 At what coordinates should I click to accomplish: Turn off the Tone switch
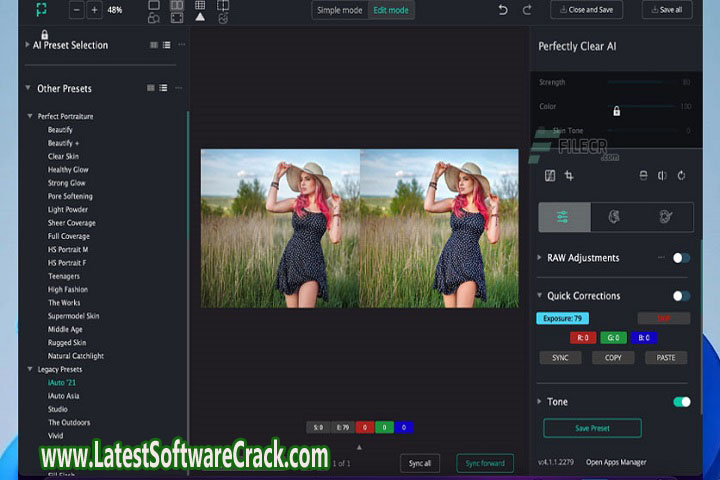click(681, 402)
